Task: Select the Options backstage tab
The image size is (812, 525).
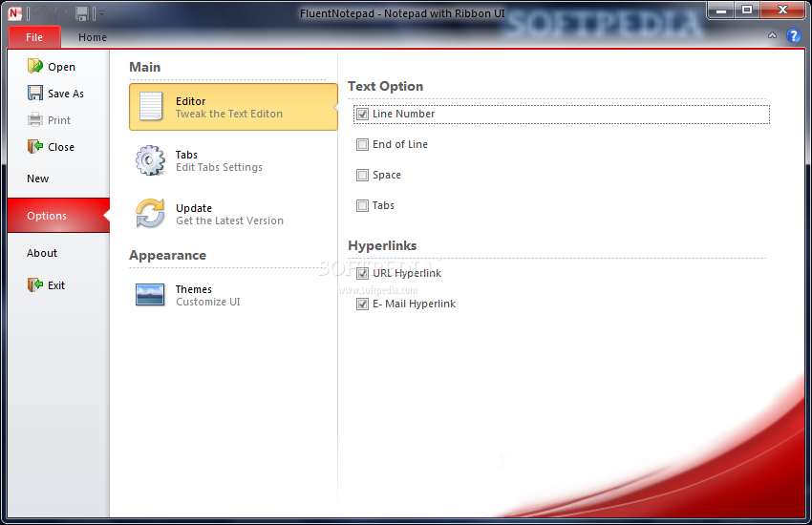Action: (x=58, y=215)
